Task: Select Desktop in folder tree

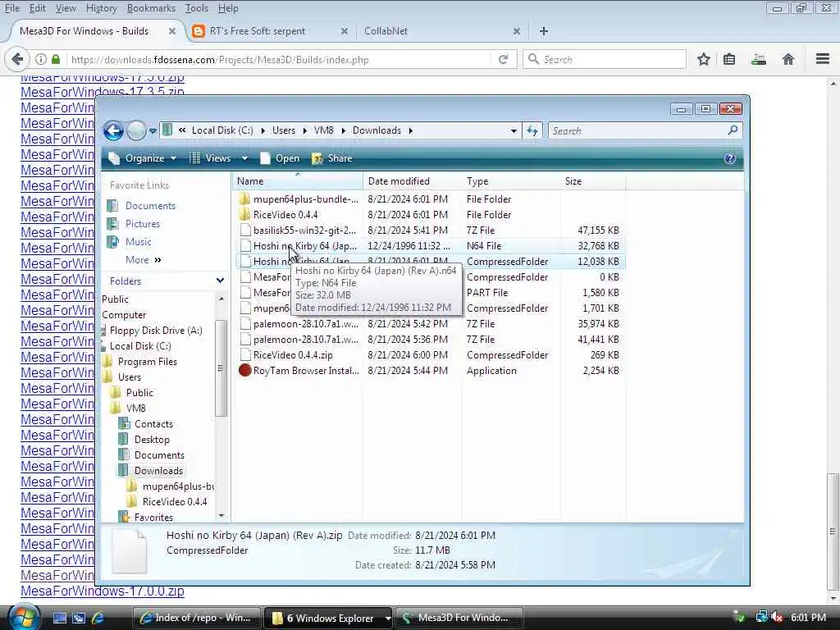Action: pos(152,440)
